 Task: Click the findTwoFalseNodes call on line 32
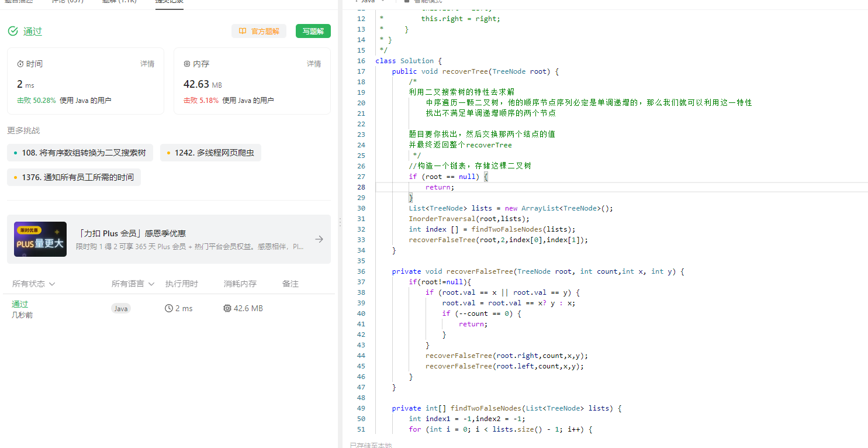click(523, 229)
